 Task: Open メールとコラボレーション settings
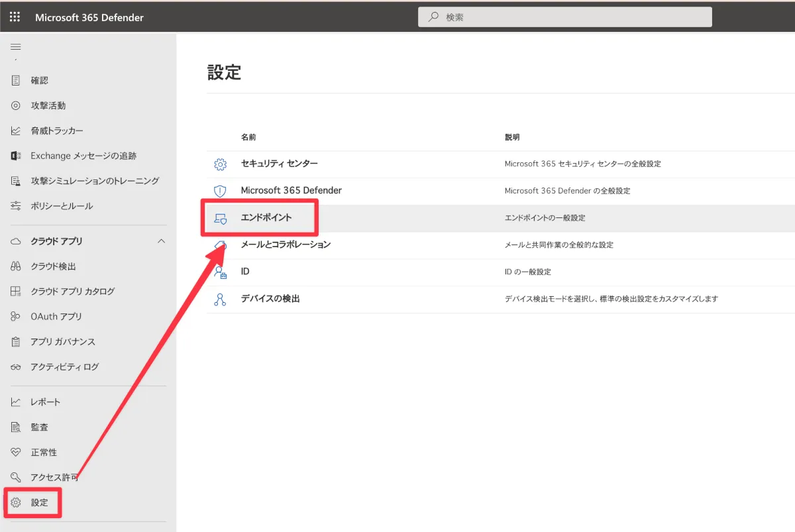(x=286, y=244)
